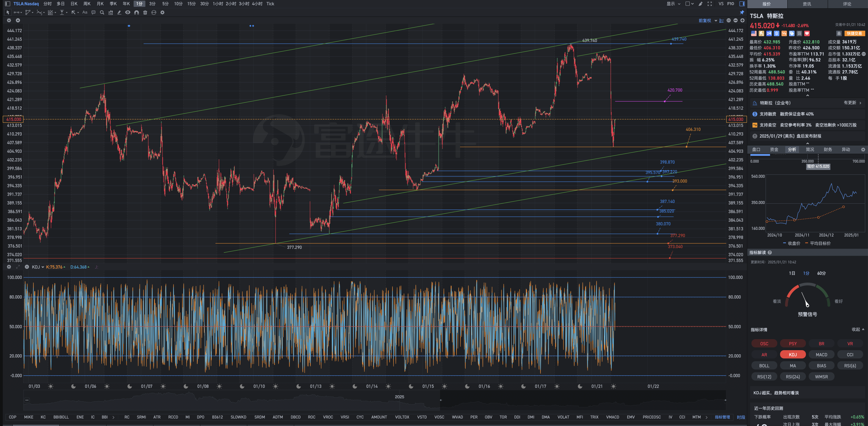
Task: Open the KDJ indicator selector dropdown
Action: (38, 267)
